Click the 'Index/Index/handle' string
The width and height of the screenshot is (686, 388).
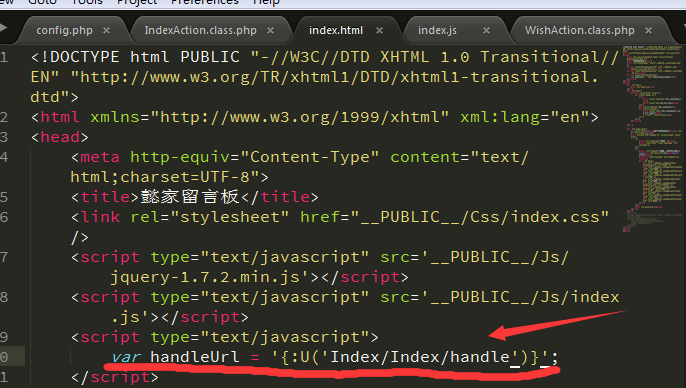[421, 357]
